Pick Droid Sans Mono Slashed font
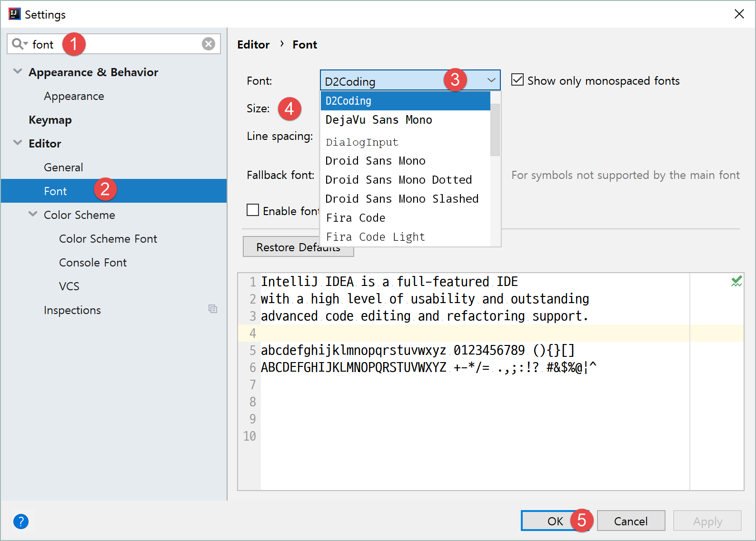756x541 pixels. pyautogui.click(x=402, y=199)
